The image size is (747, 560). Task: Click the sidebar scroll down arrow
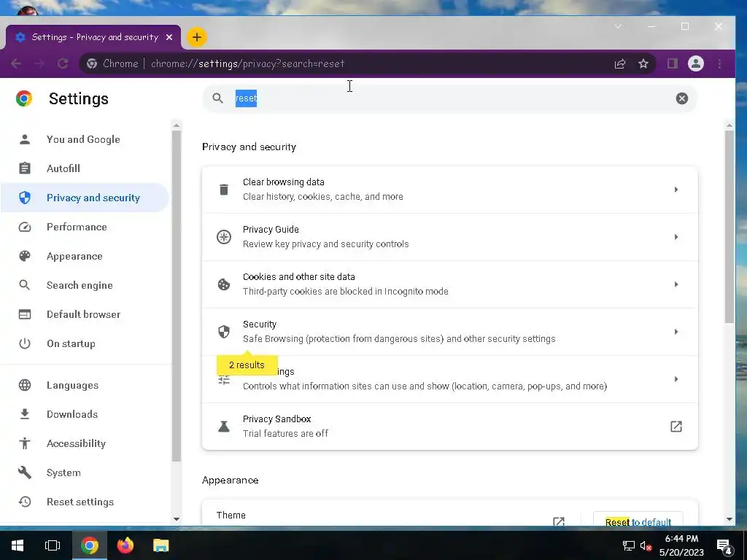(x=177, y=519)
